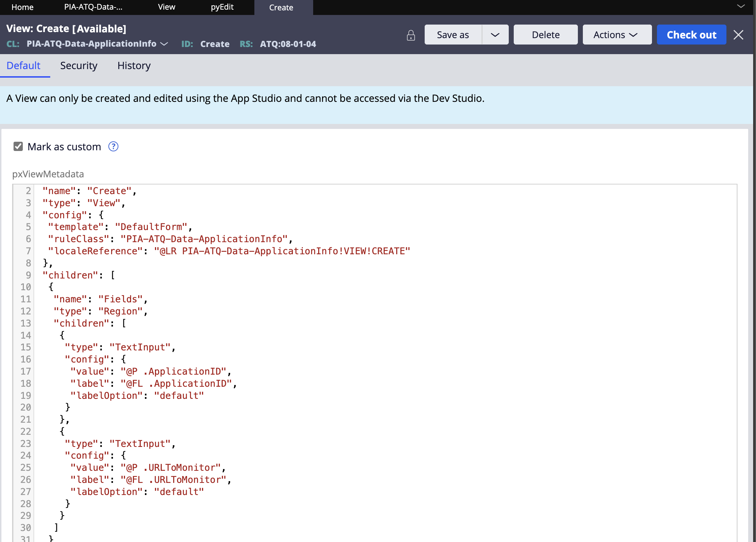Click the "@P .URLToMonitor" value line
Viewport: 756px width, 542px height.
[x=148, y=468]
